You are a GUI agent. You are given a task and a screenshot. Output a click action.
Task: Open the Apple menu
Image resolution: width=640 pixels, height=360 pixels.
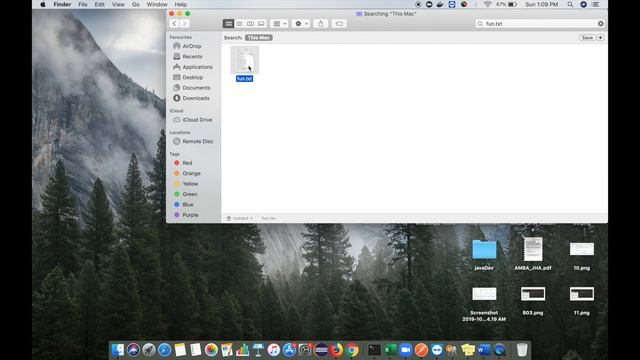click(43, 4)
